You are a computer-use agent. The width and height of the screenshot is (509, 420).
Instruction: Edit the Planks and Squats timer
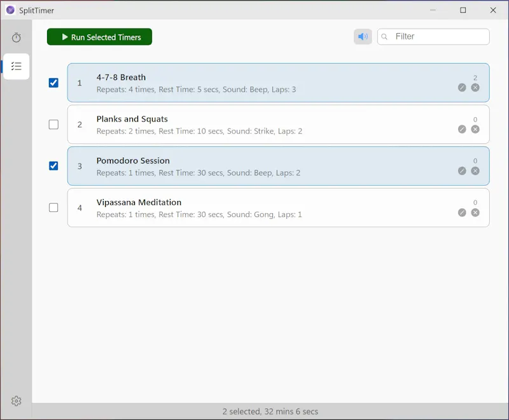pyautogui.click(x=462, y=129)
